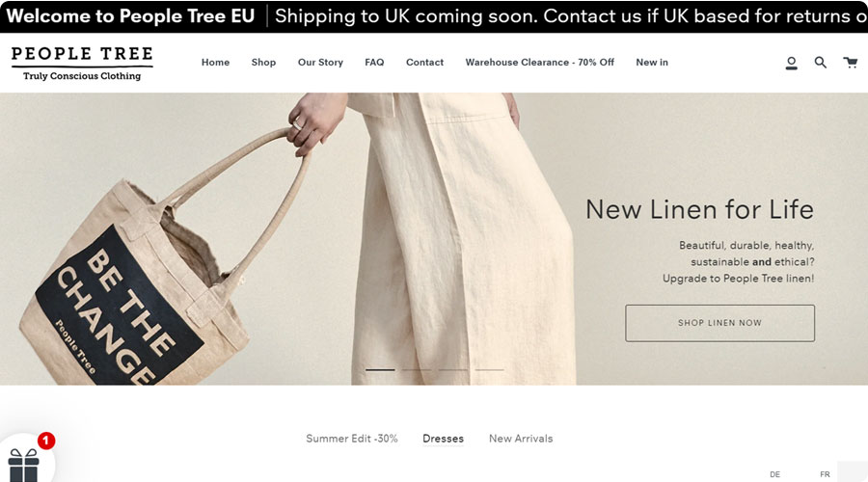Select the Summer Edit -30% tab
868x482 pixels.
(352, 439)
